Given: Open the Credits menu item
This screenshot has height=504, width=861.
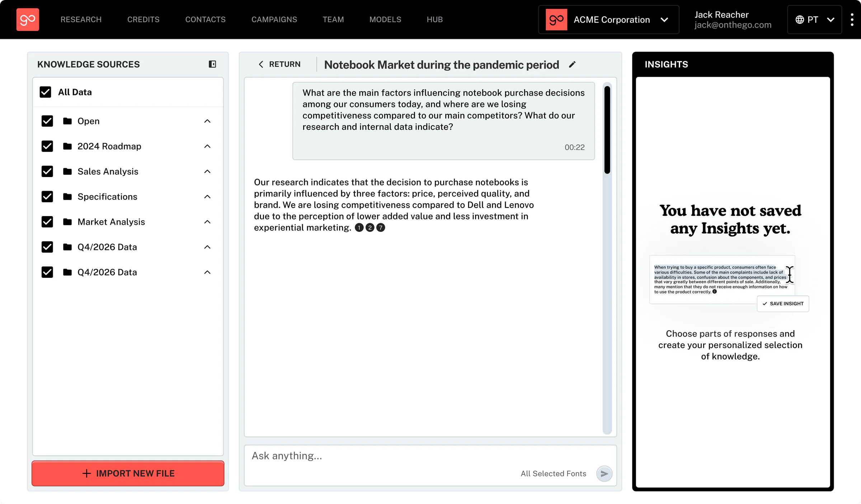Looking at the screenshot, I should (143, 19).
